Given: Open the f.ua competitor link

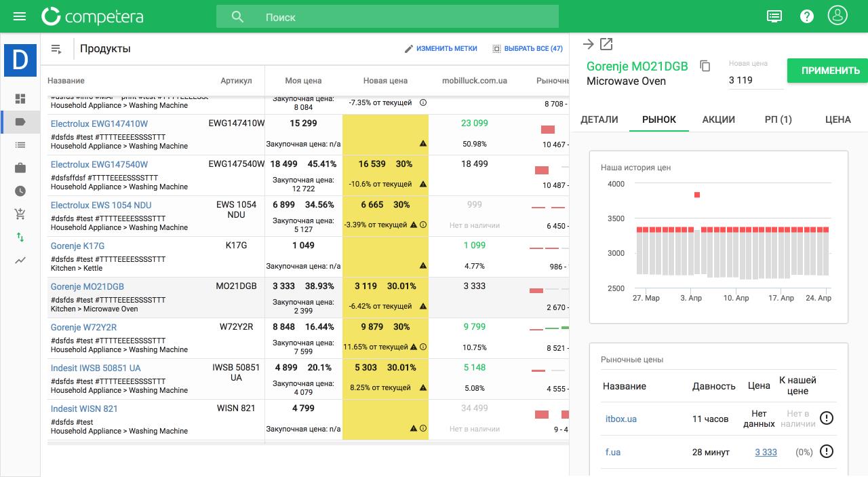Looking at the screenshot, I should [613, 452].
